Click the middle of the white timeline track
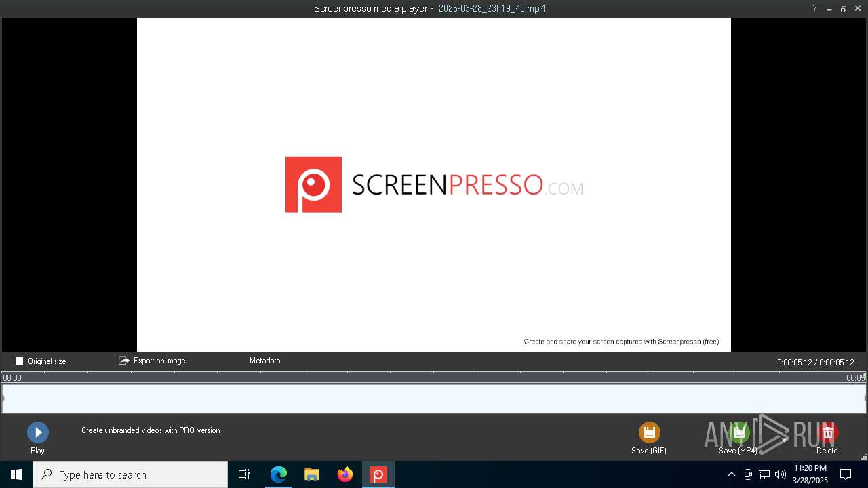The height and width of the screenshot is (488, 868). tap(434, 399)
